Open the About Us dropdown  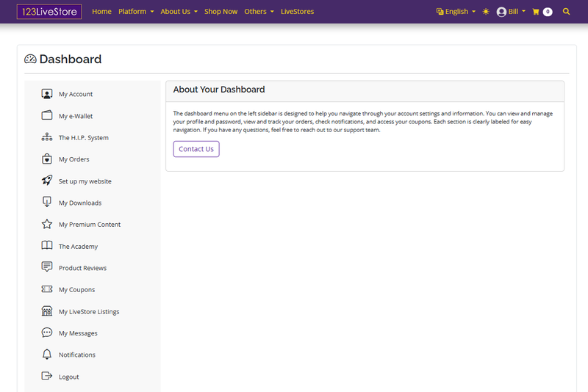179,12
